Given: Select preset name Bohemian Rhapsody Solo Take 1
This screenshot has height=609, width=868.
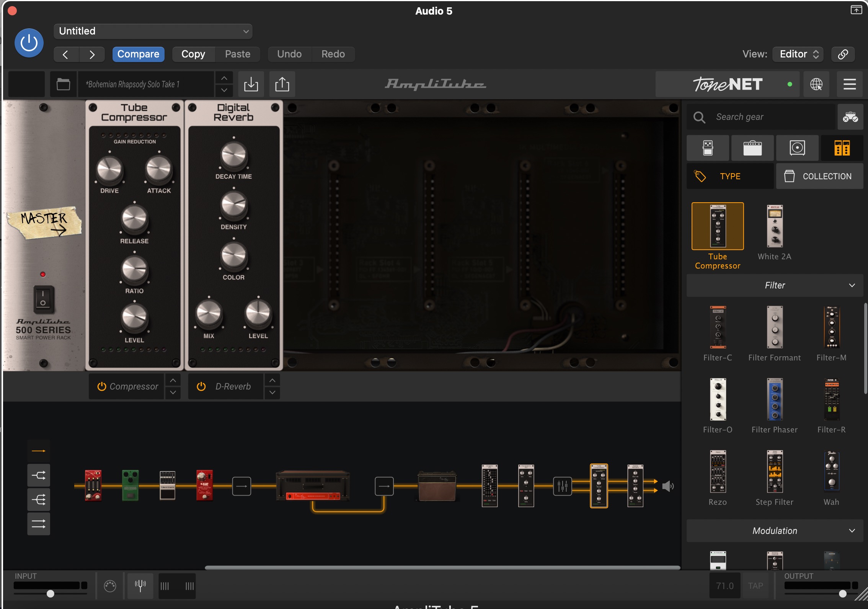Looking at the screenshot, I should (145, 84).
